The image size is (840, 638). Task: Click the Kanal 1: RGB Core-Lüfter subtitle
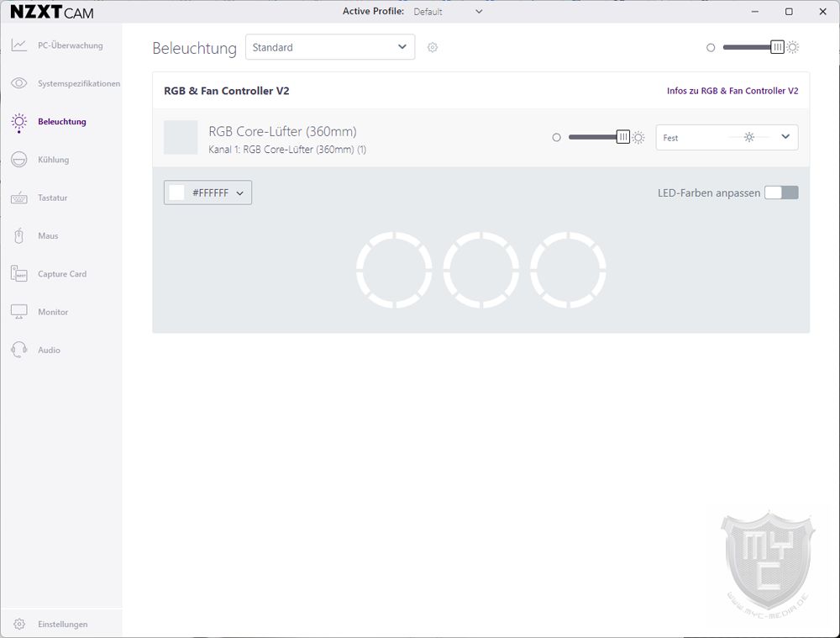click(287, 150)
